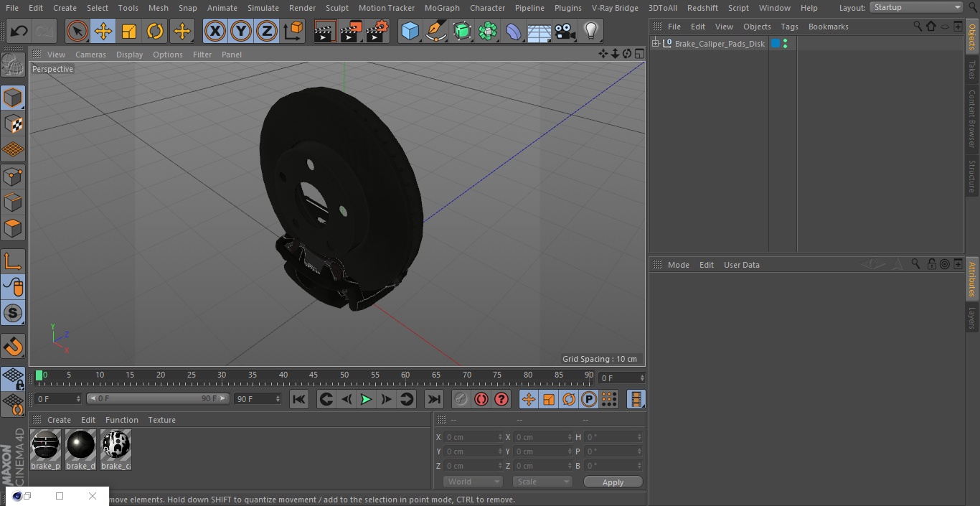Record active objects keyframe button
The width and height of the screenshot is (980, 506).
[x=461, y=399]
